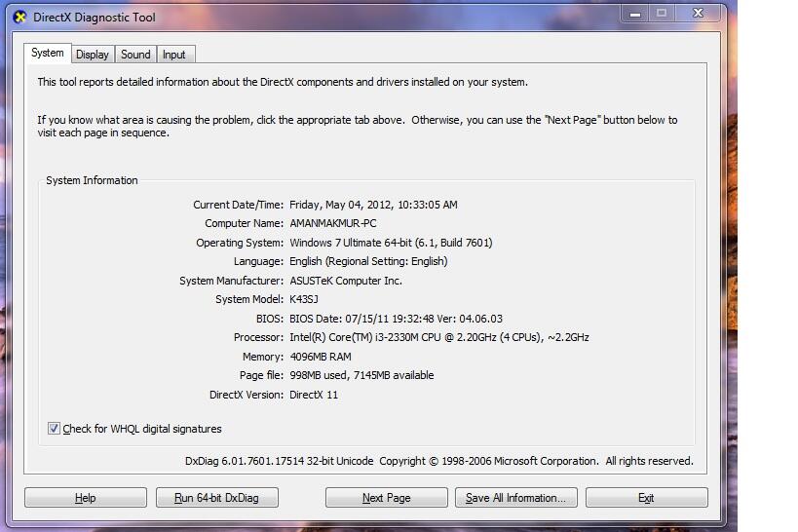Go to Next Page
Image resolution: width=798 pixels, height=532 pixels.
(386, 497)
